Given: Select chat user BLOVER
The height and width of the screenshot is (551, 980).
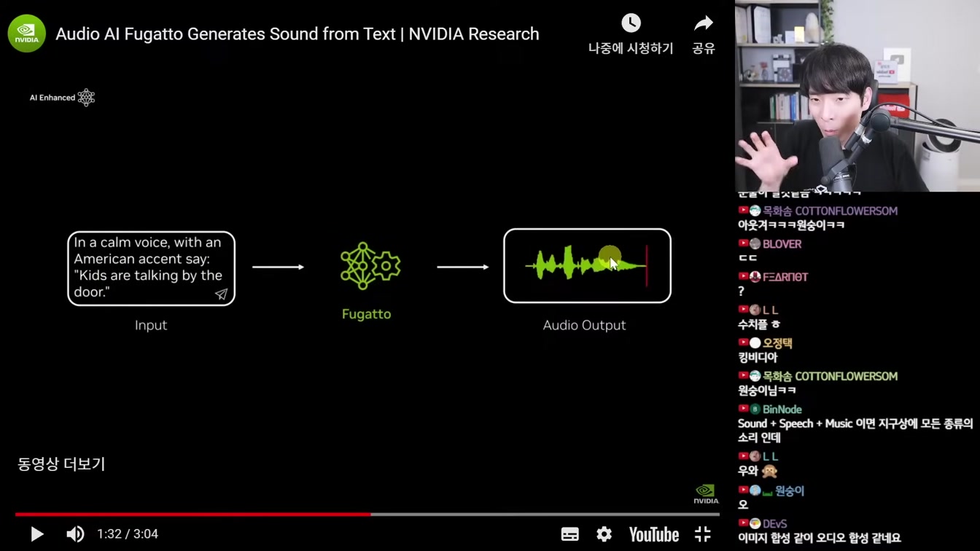Looking at the screenshot, I should pos(782,244).
